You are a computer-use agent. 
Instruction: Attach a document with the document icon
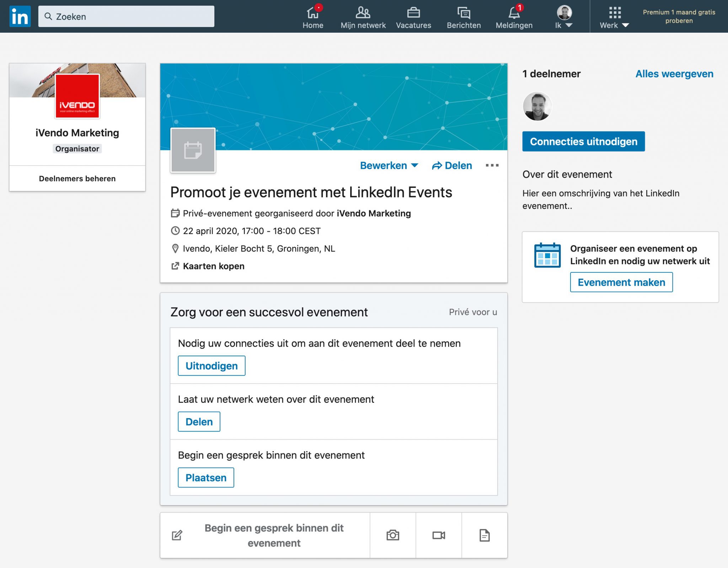485,535
